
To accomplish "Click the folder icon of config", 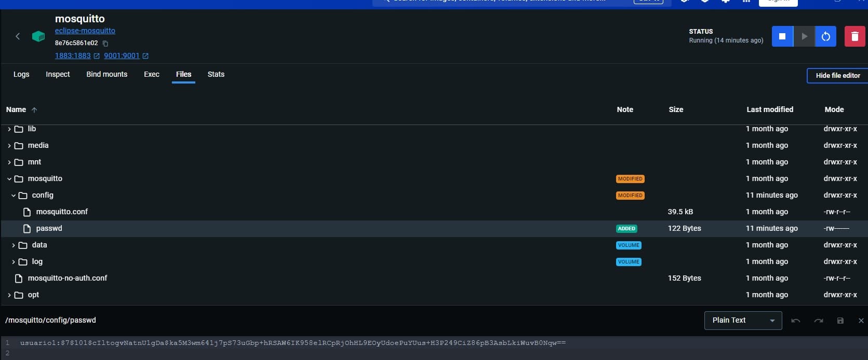I will pyautogui.click(x=23, y=196).
